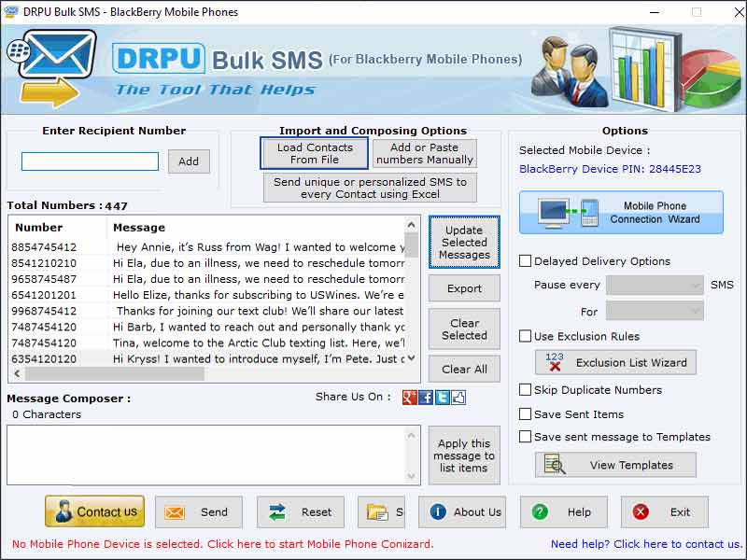Click the Facebook Like icon
Viewport: 747px width, 560px height.
458,398
